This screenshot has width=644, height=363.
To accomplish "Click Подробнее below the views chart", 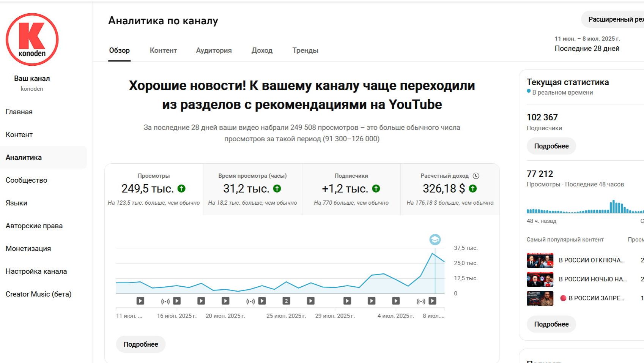I will pyautogui.click(x=140, y=344).
